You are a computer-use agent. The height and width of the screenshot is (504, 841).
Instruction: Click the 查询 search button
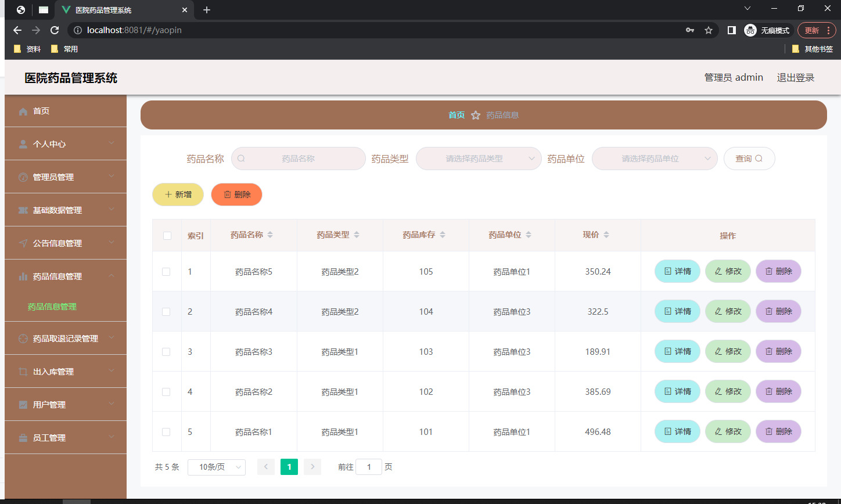point(749,158)
